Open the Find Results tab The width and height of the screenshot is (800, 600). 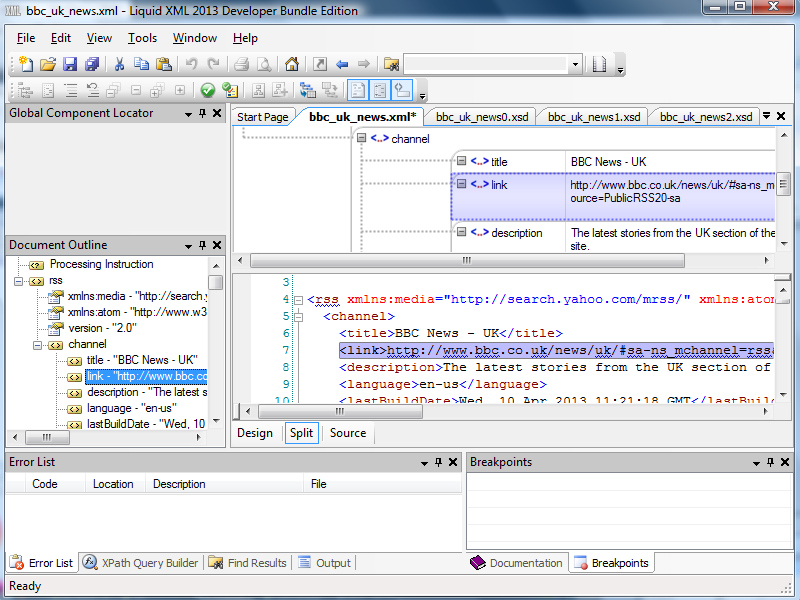click(248, 563)
